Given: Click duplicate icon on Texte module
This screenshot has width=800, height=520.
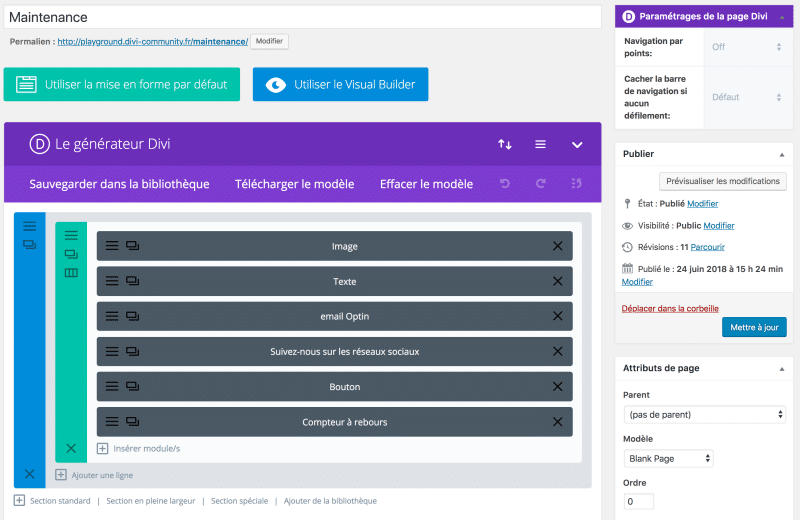Looking at the screenshot, I should [132, 281].
